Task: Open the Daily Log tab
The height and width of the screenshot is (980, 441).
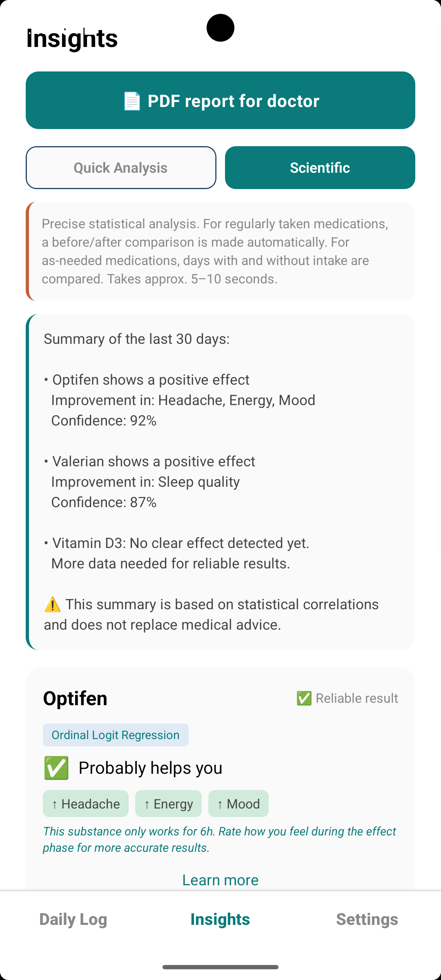Action: tap(73, 919)
